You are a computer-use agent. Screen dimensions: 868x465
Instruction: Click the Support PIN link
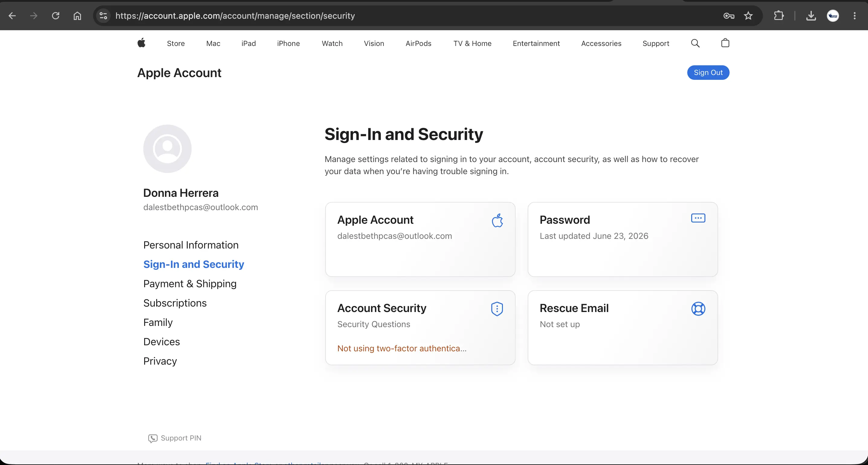(175, 438)
